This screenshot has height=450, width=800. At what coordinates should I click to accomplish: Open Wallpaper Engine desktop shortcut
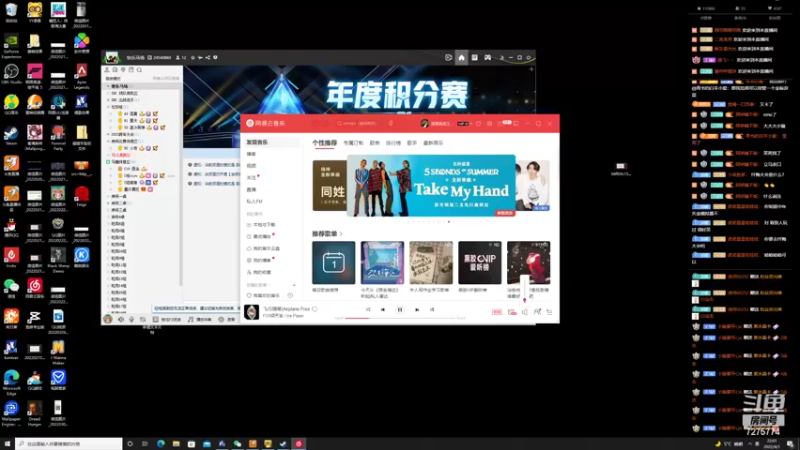pos(11,413)
